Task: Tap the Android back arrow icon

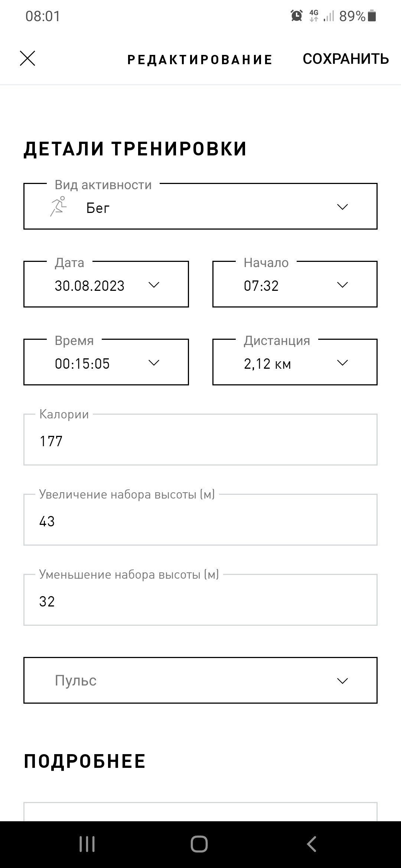Action: tap(312, 844)
